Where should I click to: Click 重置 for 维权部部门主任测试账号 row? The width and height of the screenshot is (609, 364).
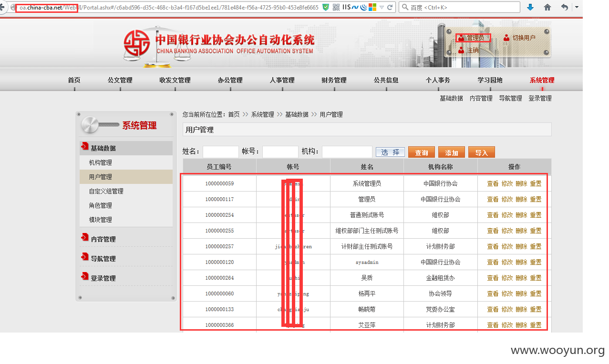coord(536,231)
